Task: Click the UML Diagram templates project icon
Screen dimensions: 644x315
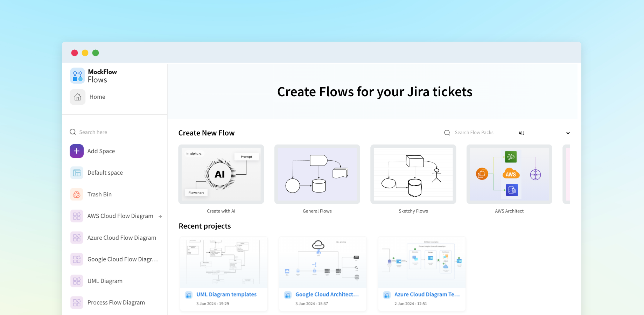Action: point(189,295)
